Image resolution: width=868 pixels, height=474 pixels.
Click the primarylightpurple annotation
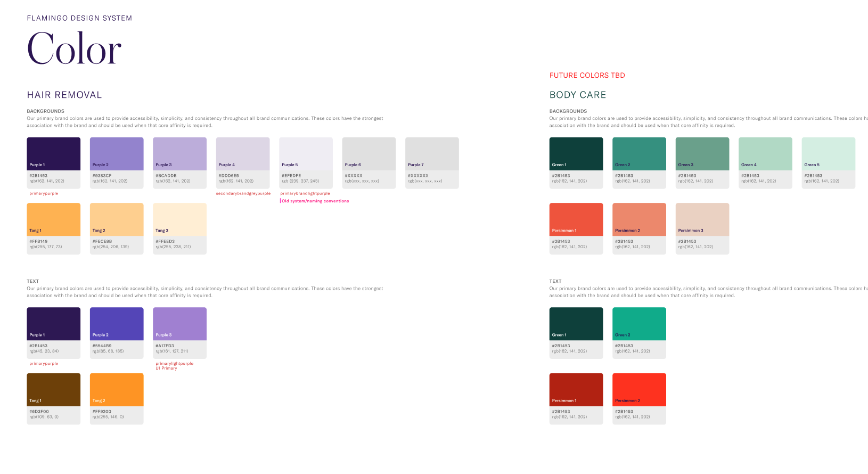(x=175, y=363)
